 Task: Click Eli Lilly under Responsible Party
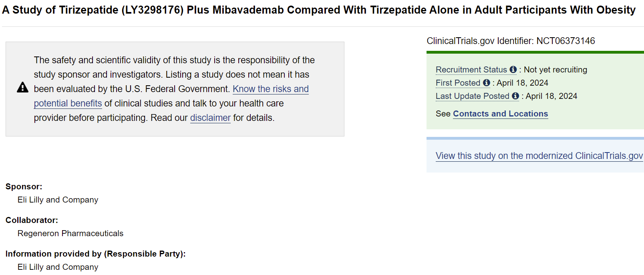point(58,267)
